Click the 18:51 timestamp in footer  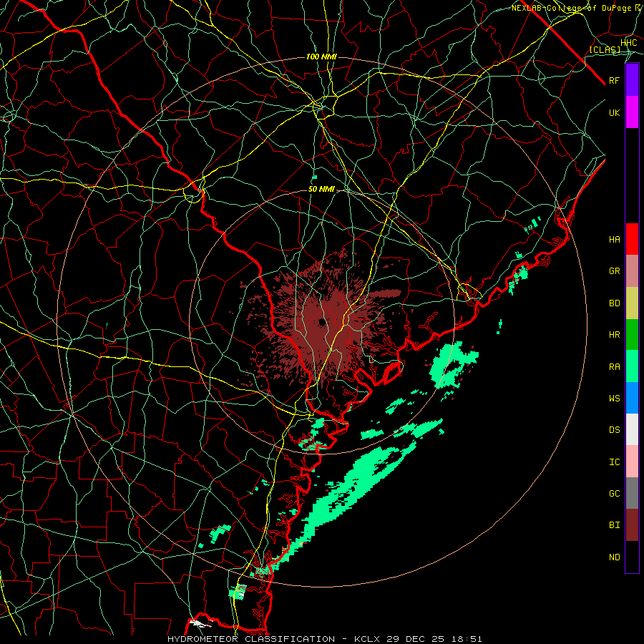pos(466,639)
